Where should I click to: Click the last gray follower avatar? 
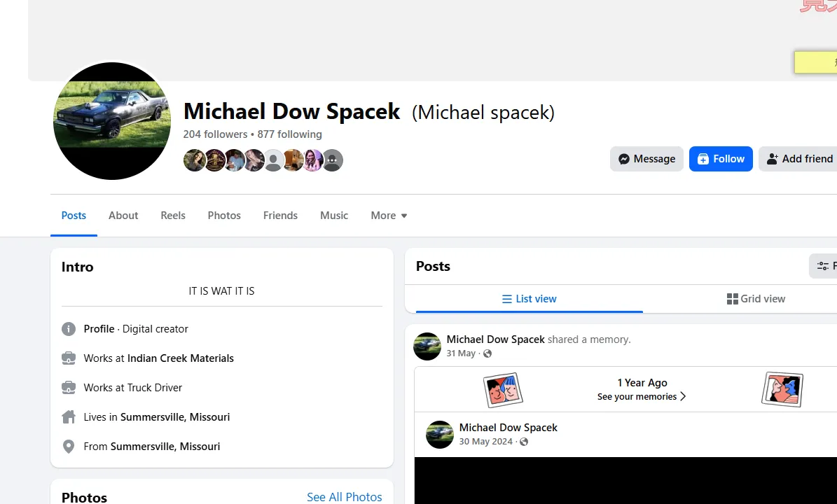click(332, 160)
